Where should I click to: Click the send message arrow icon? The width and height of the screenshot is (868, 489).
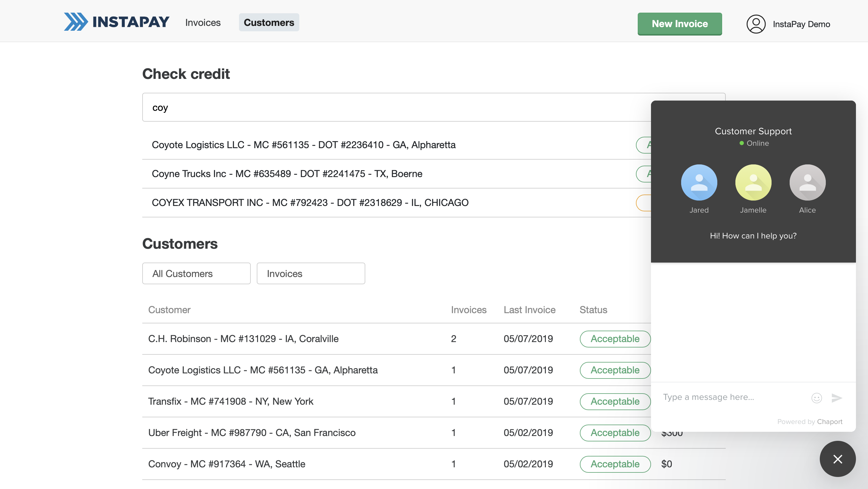(836, 398)
